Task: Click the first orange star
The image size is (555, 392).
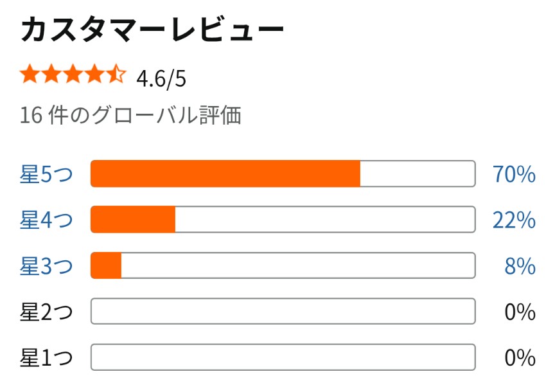Action: 30,74
